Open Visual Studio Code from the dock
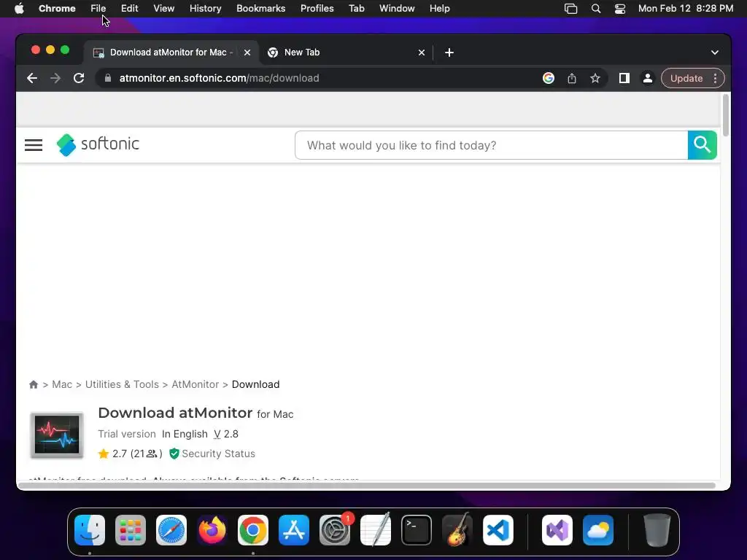 point(498,530)
